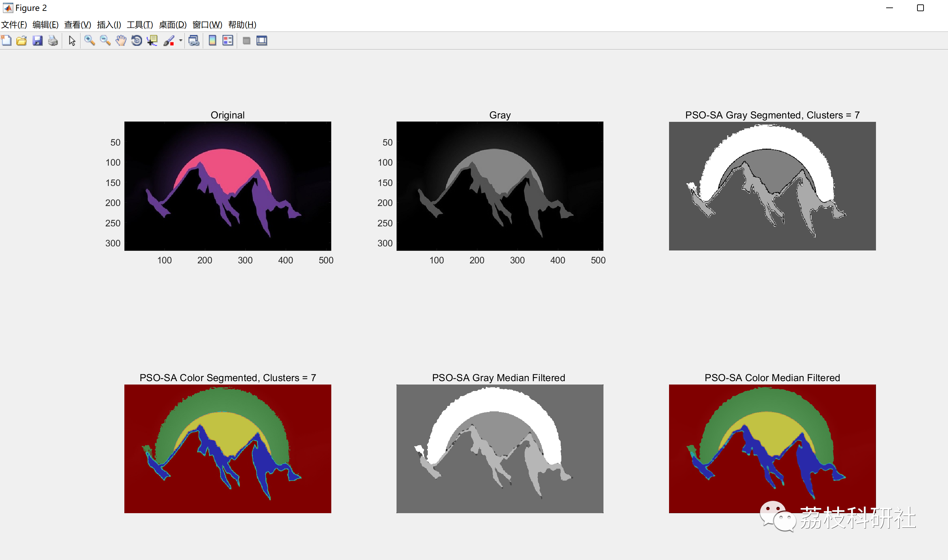Print the figure using the printer icon
The width and height of the screenshot is (948, 560).
(x=53, y=41)
